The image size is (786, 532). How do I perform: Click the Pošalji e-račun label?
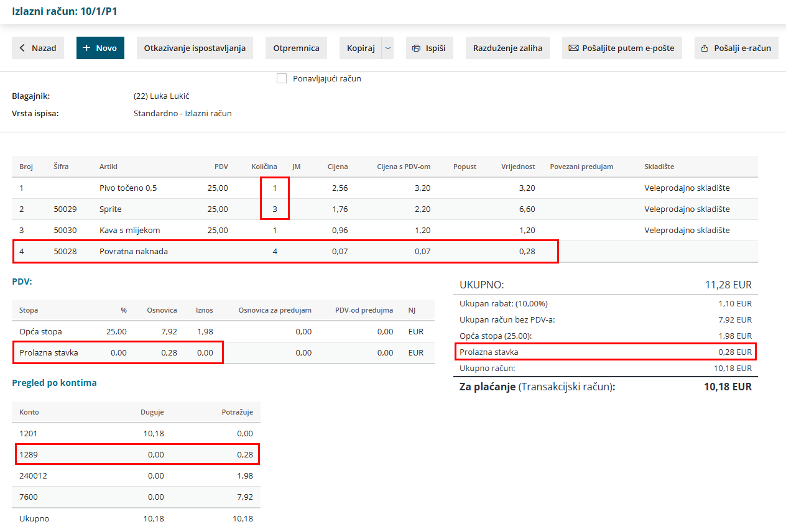pyautogui.click(x=742, y=48)
